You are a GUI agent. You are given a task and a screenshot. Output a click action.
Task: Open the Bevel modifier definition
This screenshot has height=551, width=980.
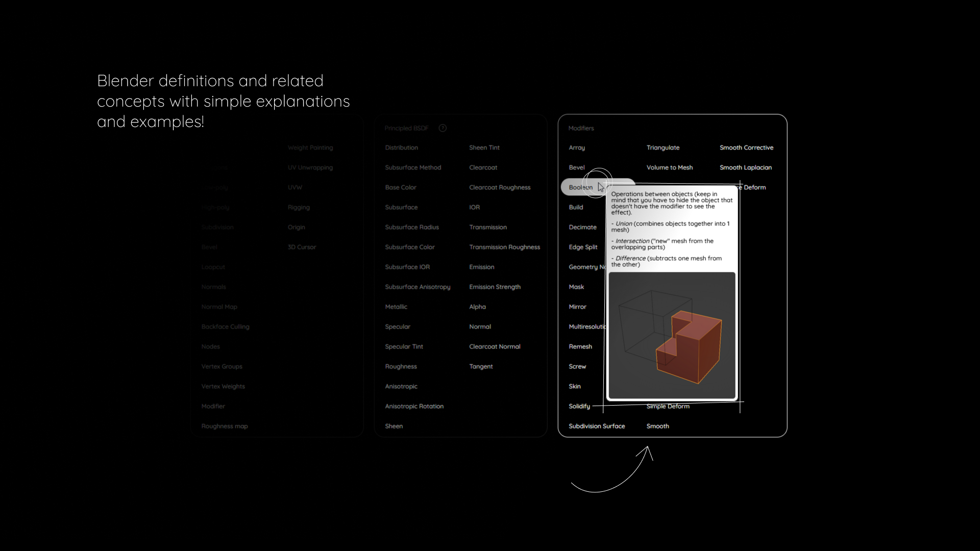[x=577, y=167]
